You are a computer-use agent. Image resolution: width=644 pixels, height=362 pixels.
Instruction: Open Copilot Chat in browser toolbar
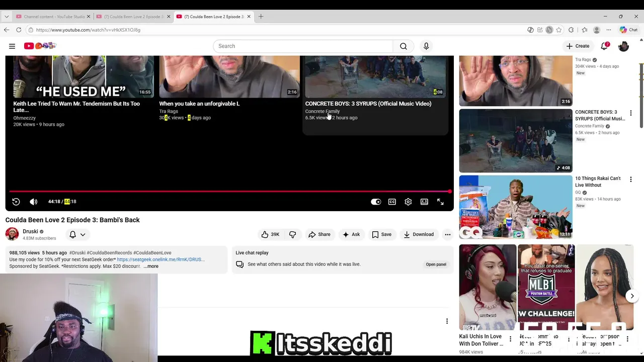click(x=628, y=30)
